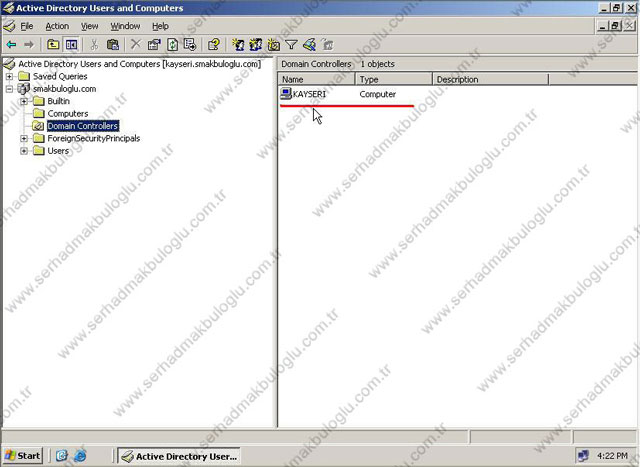Click the Find objects toolbar icon
The width and height of the screenshot is (640, 467).
click(x=309, y=44)
